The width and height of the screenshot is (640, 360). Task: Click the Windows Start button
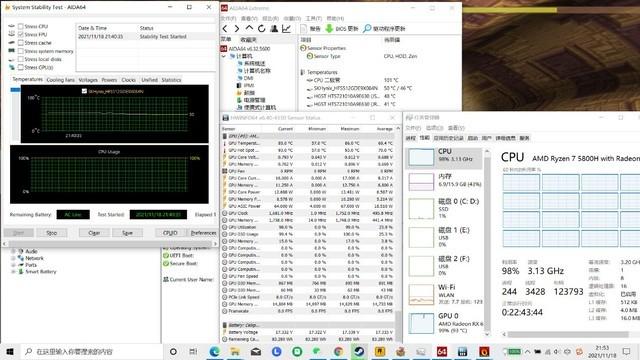[10, 351]
